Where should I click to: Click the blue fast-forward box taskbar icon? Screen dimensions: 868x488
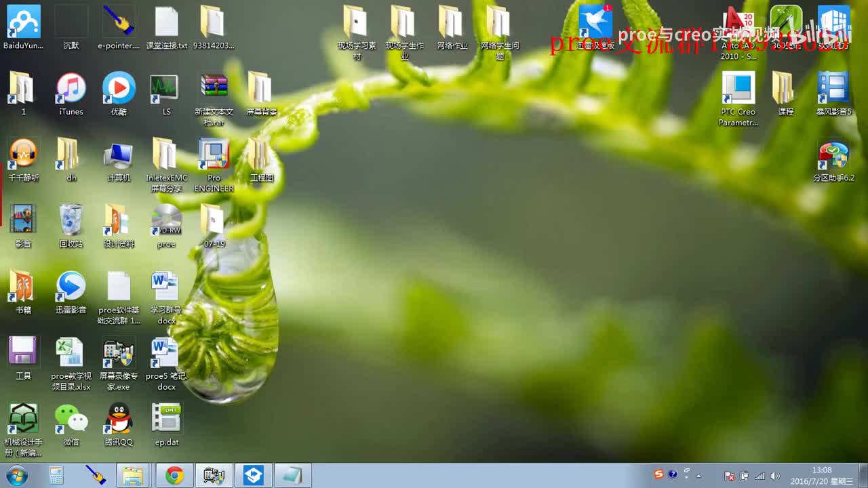point(254,476)
